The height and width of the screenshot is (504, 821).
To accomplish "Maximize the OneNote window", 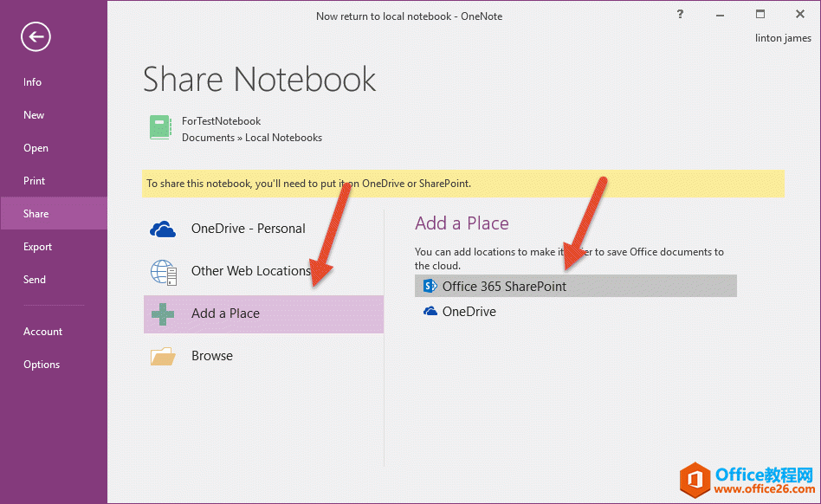I will click(760, 14).
